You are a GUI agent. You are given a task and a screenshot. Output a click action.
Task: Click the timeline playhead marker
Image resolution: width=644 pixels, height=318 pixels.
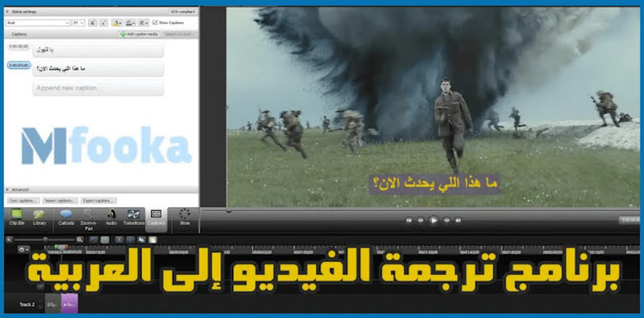[x=60, y=247]
